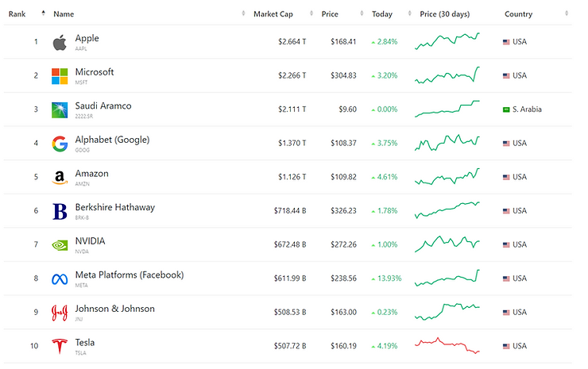
Task: Open the Meta Platforms (Facebook) link
Action: [x=130, y=275]
